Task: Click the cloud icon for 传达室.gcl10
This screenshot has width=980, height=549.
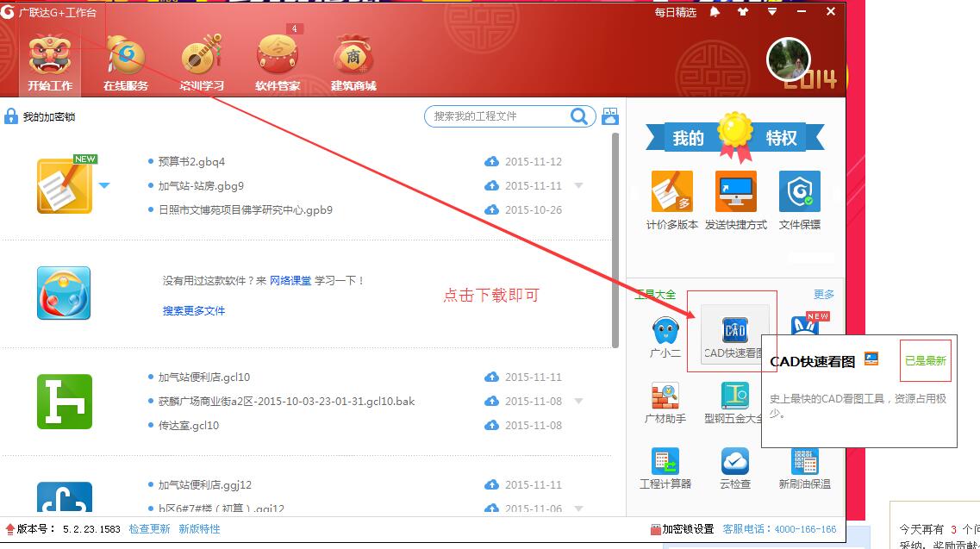Action: [x=492, y=425]
